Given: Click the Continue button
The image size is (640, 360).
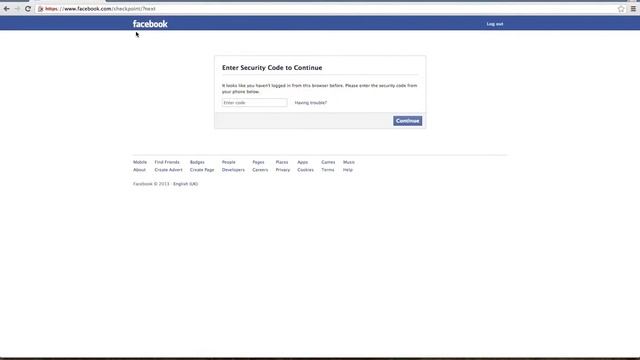Looking at the screenshot, I should coord(407,121).
